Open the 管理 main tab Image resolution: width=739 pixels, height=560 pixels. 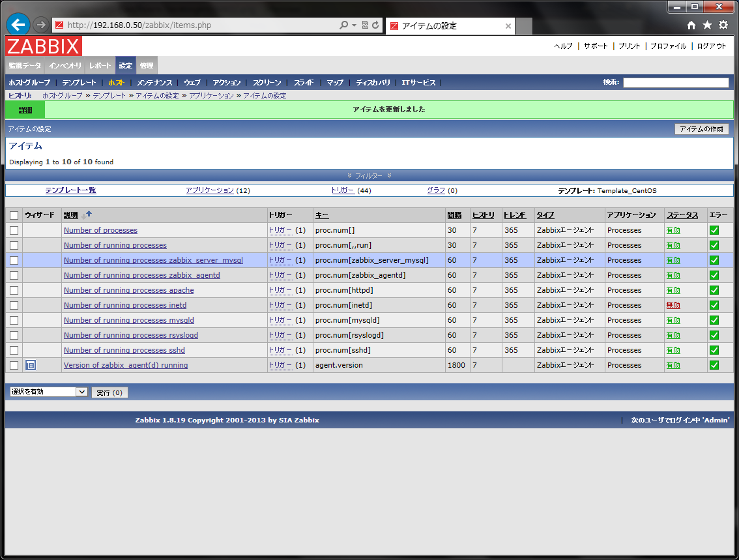(x=147, y=66)
